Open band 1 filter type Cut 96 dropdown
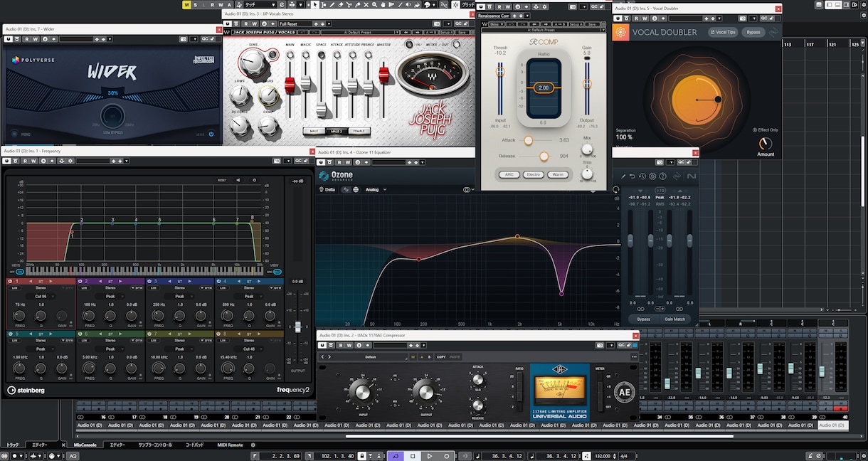 click(x=41, y=297)
